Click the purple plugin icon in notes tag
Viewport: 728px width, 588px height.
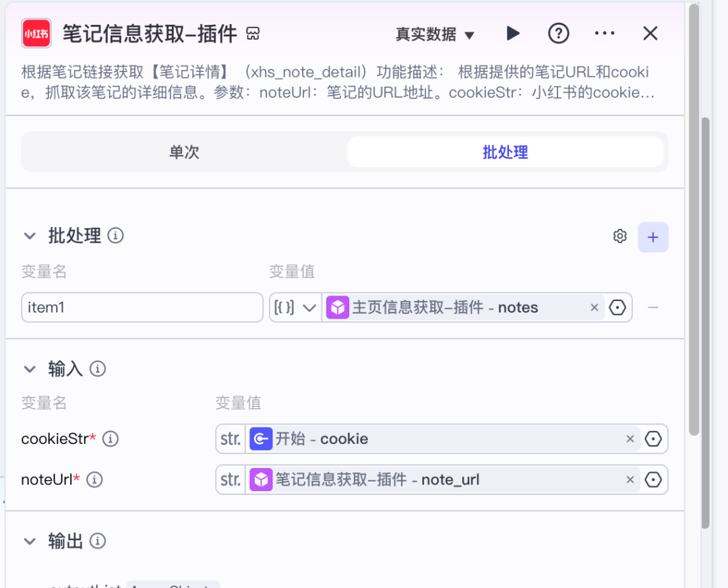(338, 307)
